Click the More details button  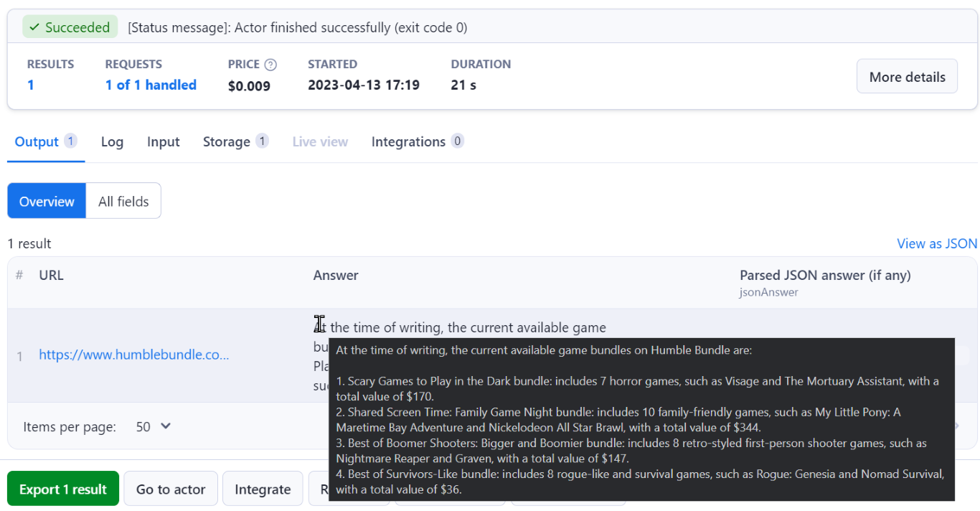pyautogui.click(x=907, y=76)
